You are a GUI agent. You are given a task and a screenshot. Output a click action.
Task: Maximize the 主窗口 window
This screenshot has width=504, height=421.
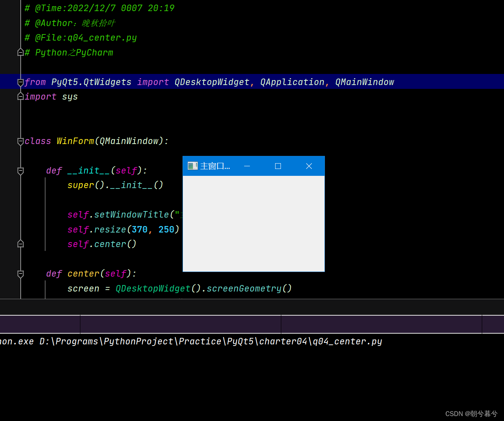(278, 165)
